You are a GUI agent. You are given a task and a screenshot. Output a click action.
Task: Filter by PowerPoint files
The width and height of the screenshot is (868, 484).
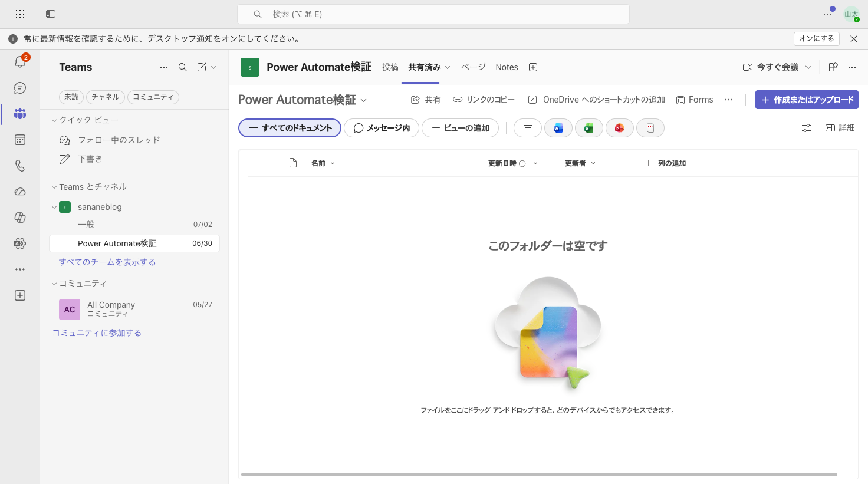coord(620,128)
